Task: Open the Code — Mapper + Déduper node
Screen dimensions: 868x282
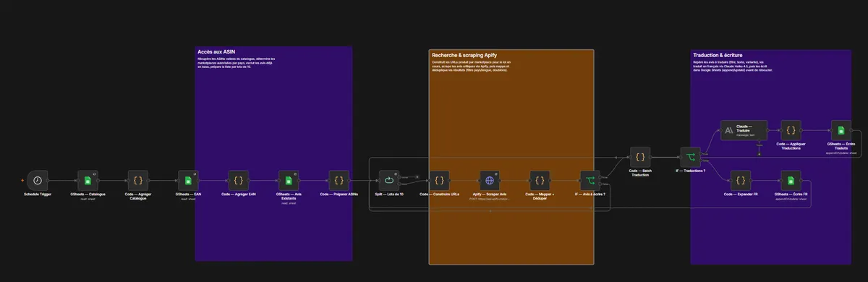Action: pyautogui.click(x=540, y=181)
